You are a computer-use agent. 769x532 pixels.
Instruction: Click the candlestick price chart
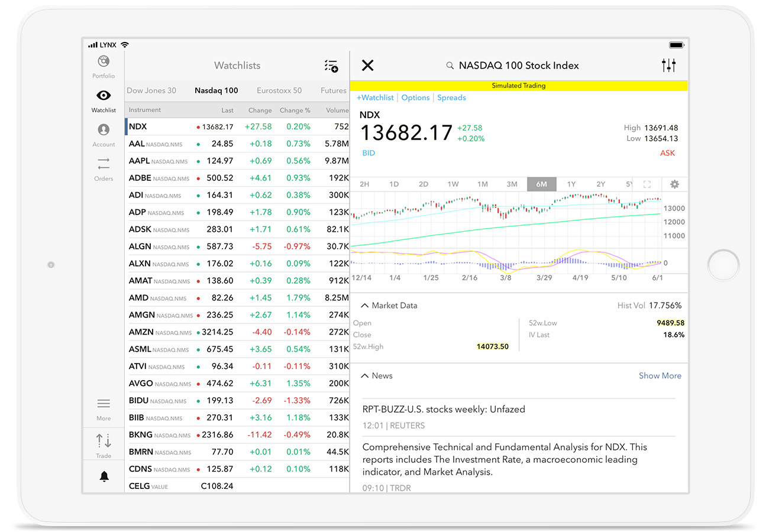coord(506,219)
